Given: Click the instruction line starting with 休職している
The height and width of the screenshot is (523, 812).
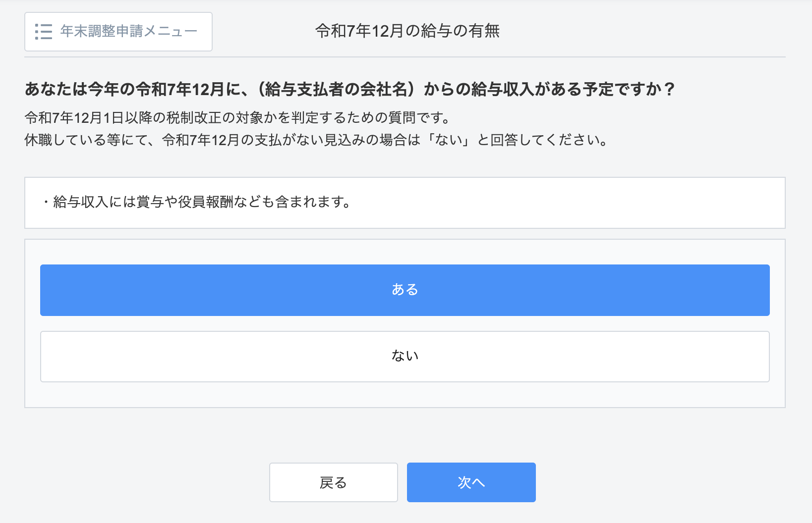Looking at the screenshot, I should coord(315,140).
